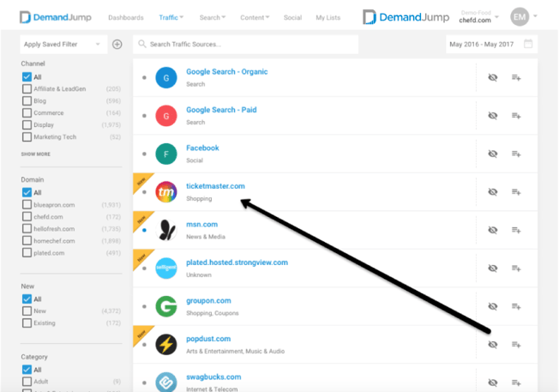Viewport: 559px width, 392px height.
Task: Click the green Facebook F avatar
Action: pos(166,154)
